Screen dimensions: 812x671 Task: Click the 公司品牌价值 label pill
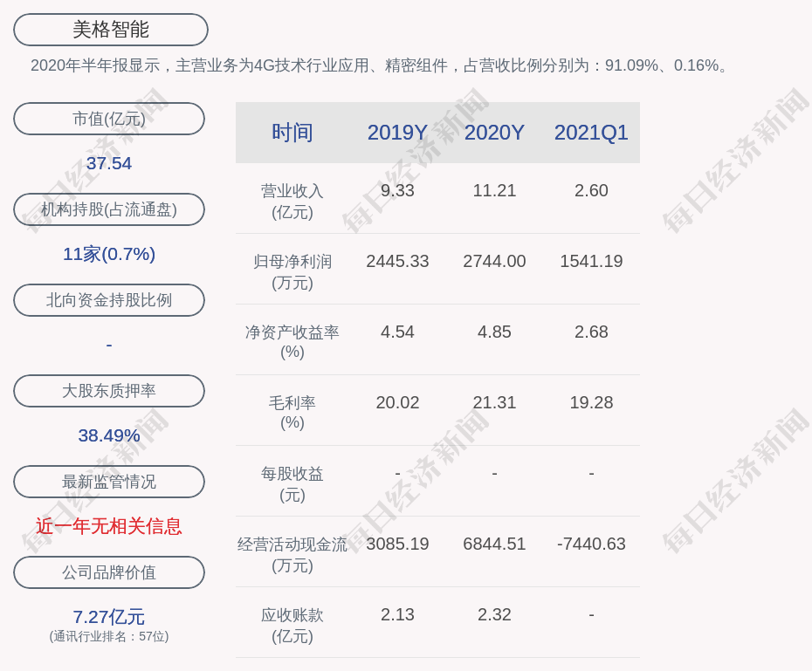pos(109,572)
